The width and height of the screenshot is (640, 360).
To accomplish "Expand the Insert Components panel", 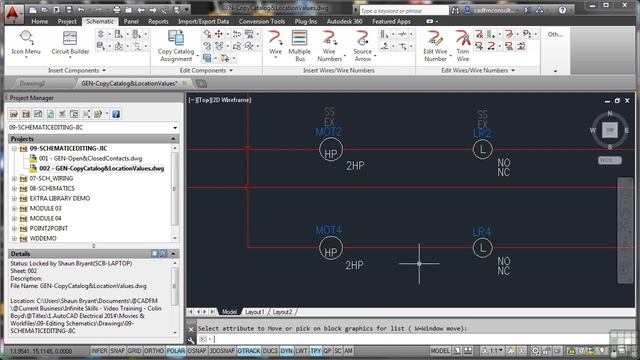I will pos(77,70).
